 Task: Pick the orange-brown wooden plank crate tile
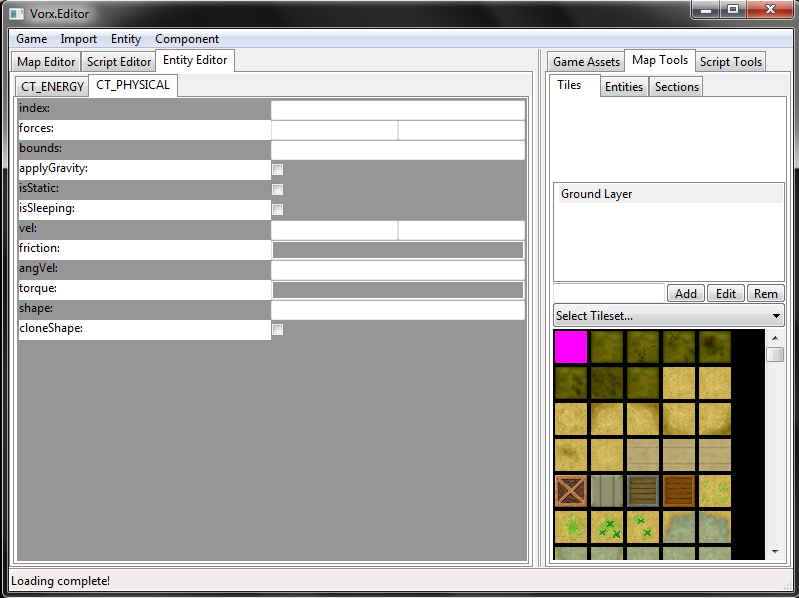point(679,491)
